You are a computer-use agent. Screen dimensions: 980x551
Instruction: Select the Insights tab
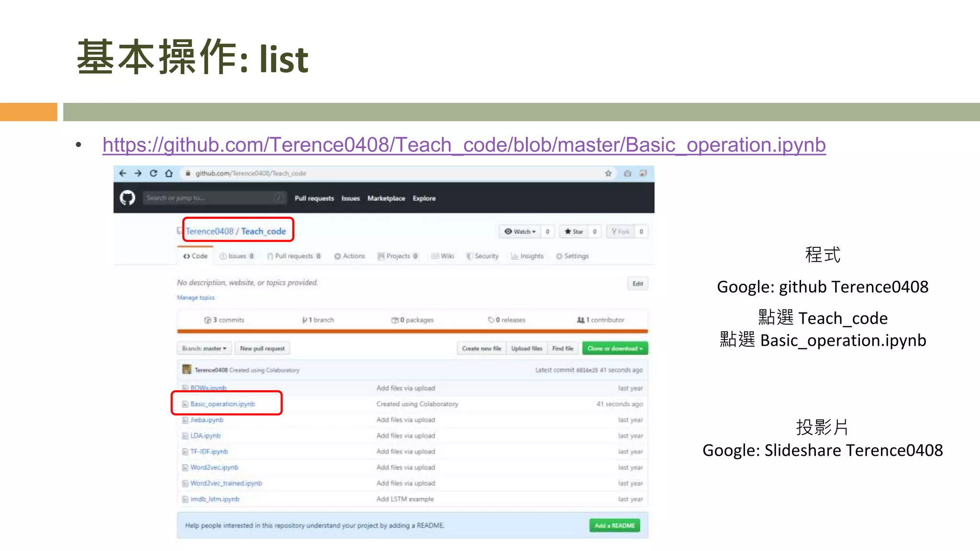click(527, 256)
